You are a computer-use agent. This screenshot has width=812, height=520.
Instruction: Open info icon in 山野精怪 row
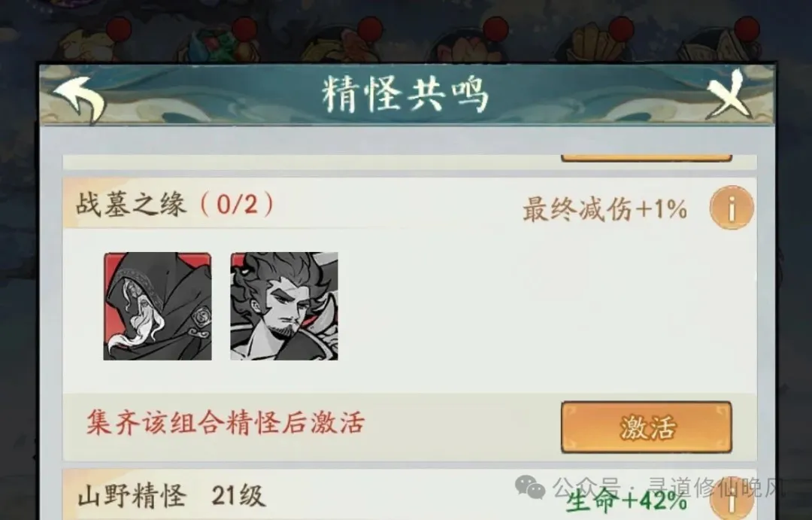[732, 497]
